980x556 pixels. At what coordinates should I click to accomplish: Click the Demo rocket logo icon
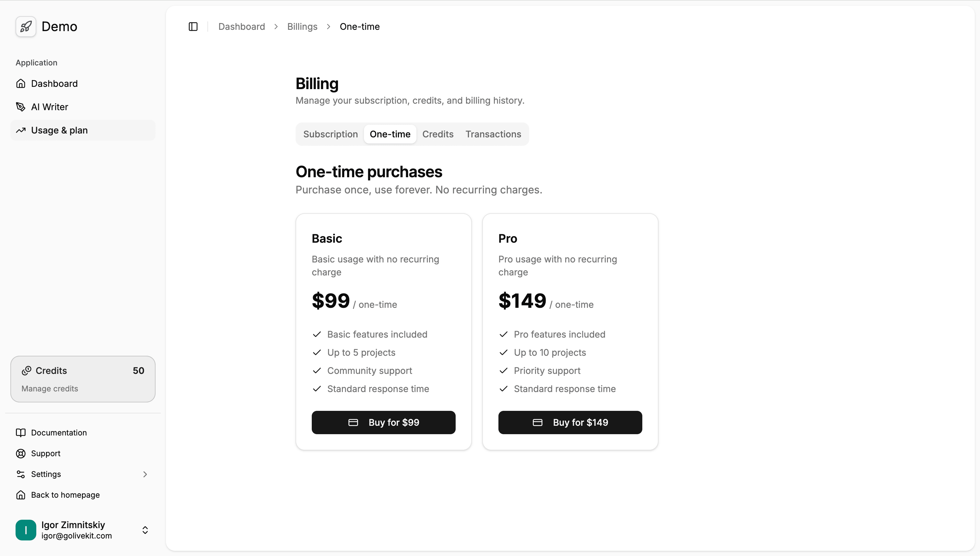coord(26,26)
